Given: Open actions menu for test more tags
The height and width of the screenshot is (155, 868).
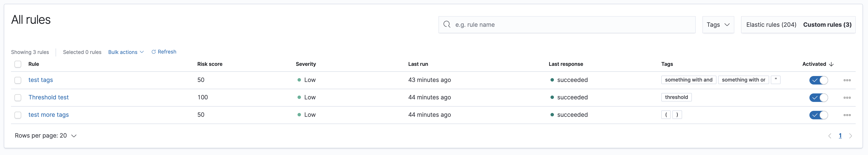Looking at the screenshot, I should click(x=847, y=115).
